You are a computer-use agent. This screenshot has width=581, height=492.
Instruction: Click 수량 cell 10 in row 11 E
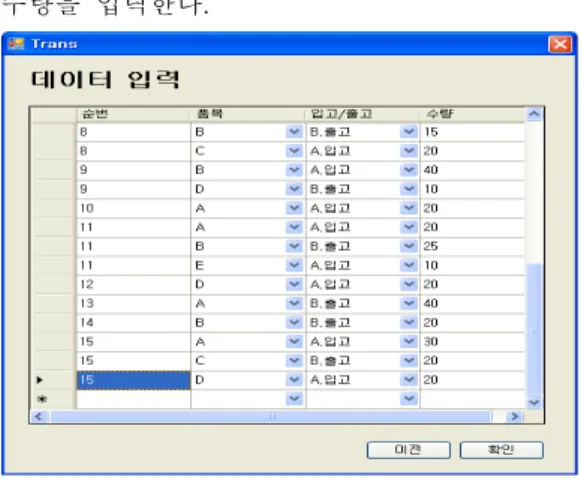472,265
